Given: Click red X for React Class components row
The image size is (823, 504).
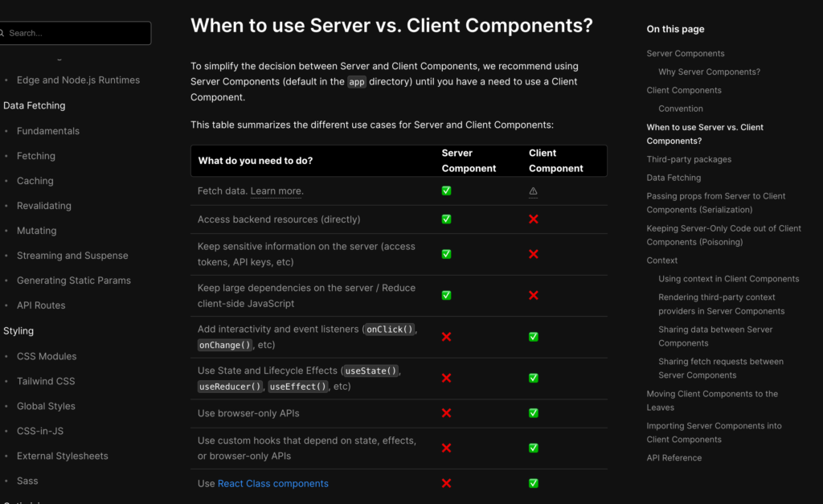Looking at the screenshot, I should click(x=446, y=483).
